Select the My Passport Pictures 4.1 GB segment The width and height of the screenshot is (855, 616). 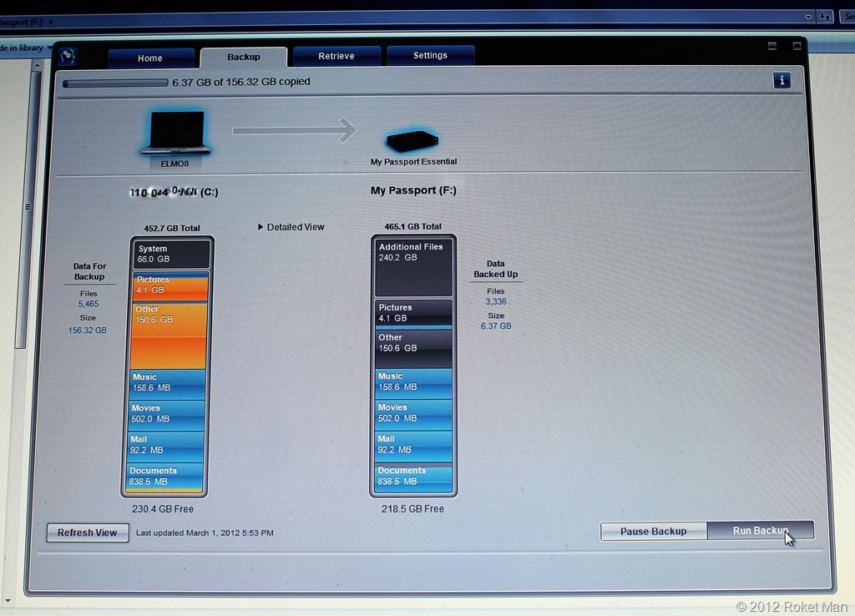pyautogui.click(x=413, y=314)
